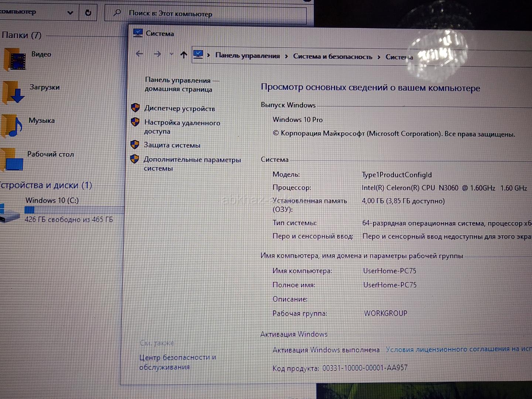Click the C: drive usage bar
The height and width of the screenshot is (399, 532).
pyautogui.click(x=74, y=210)
